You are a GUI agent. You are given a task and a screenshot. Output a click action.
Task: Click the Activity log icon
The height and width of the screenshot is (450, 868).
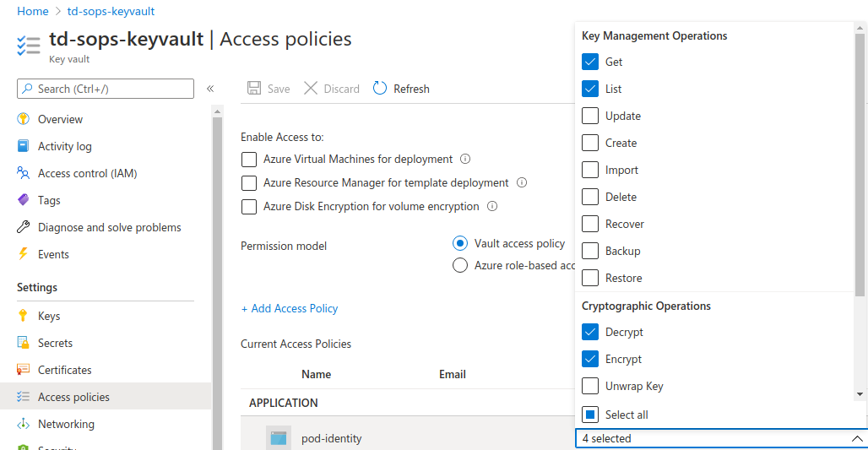coord(24,146)
